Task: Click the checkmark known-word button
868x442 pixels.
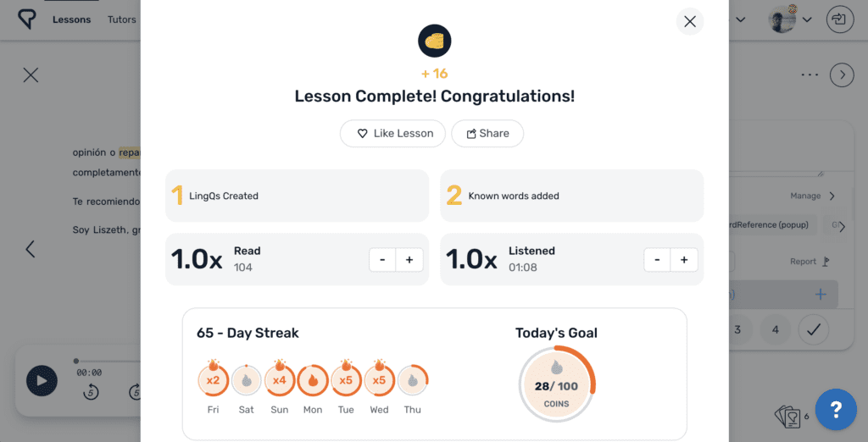Action: tap(813, 329)
